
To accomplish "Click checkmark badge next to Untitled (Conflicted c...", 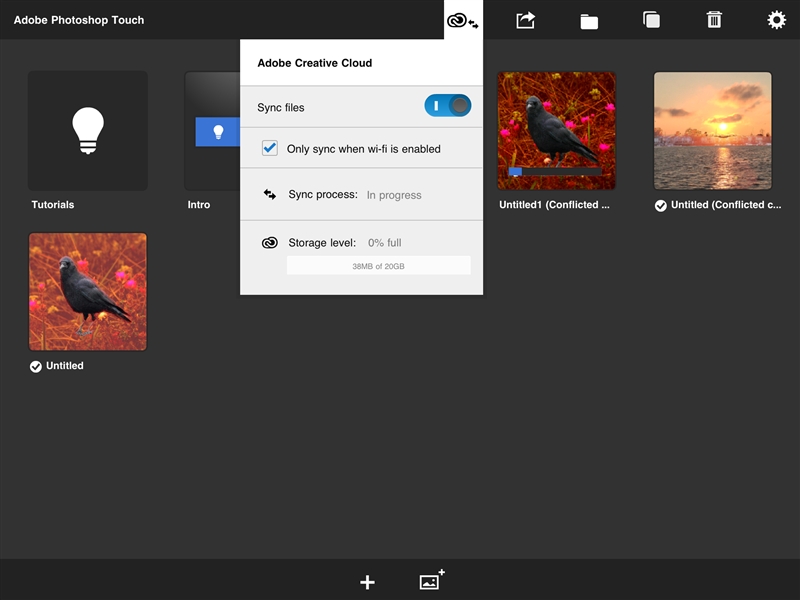I will 661,206.
